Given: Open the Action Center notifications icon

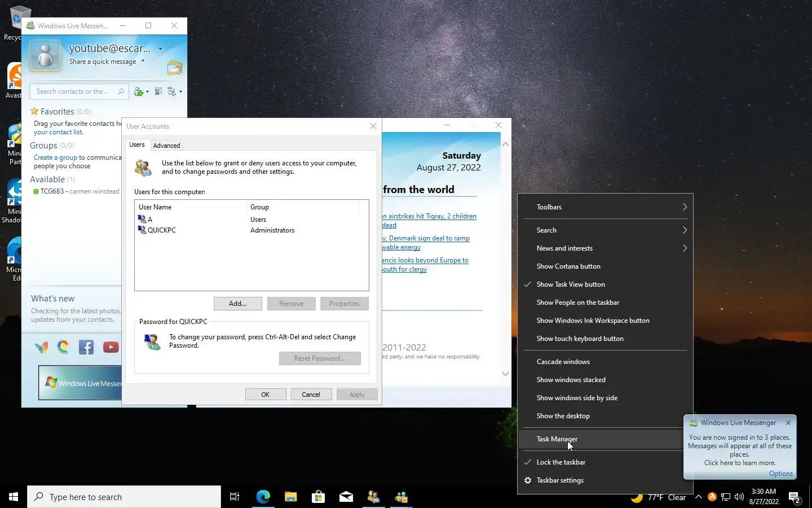Looking at the screenshot, I should click(x=795, y=497).
